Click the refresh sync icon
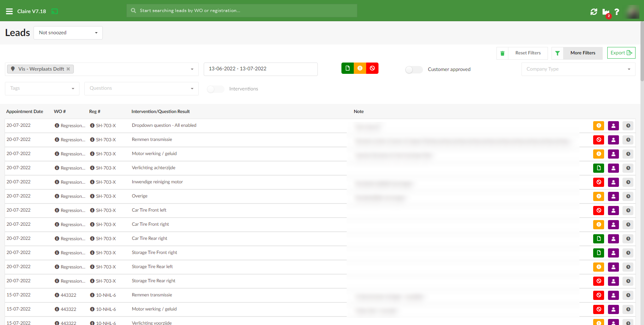 click(x=594, y=12)
